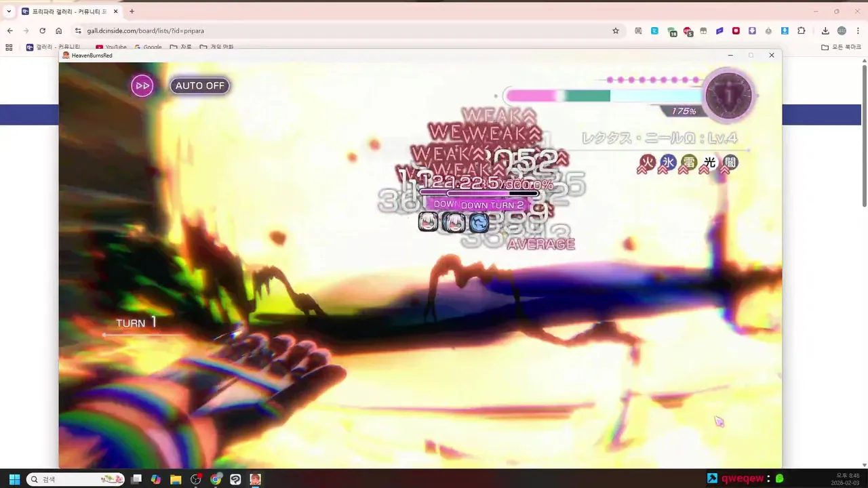Click the TURN 1 indicator
Screen dimensions: 868x488
[136, 323]
